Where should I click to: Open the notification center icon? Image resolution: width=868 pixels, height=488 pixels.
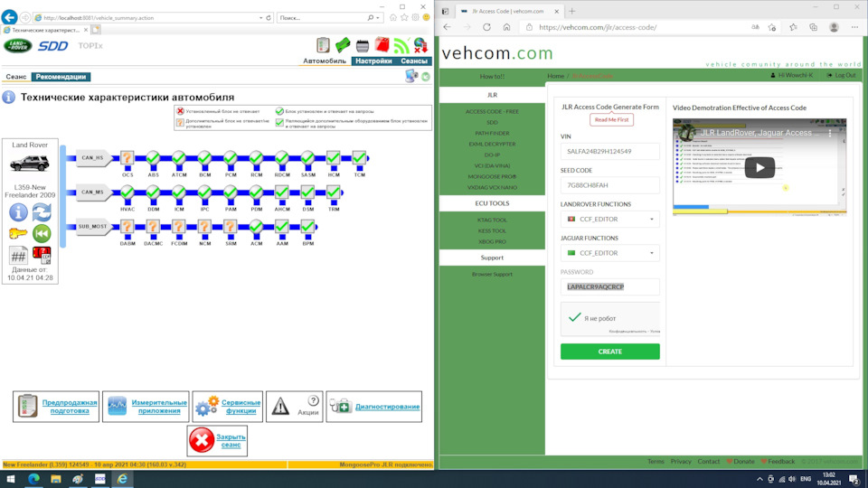pos(854,479)
